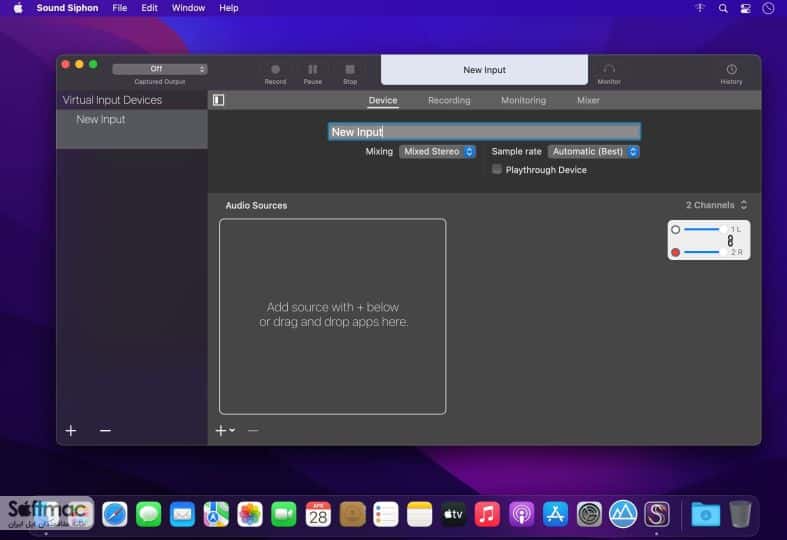
Task: Open the Downloads folder in dock
Action: (x=705, y=514)
